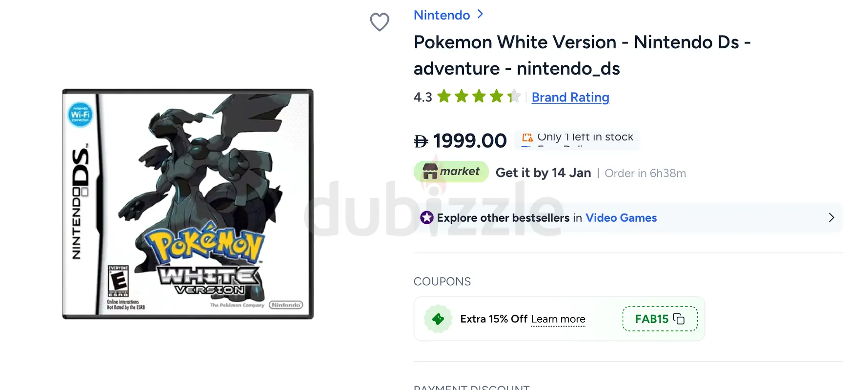Image resolution: width=868 pixels, height=390 pixels.
Task: Click Learn more on coupon offer
Action: click(558, 319)
